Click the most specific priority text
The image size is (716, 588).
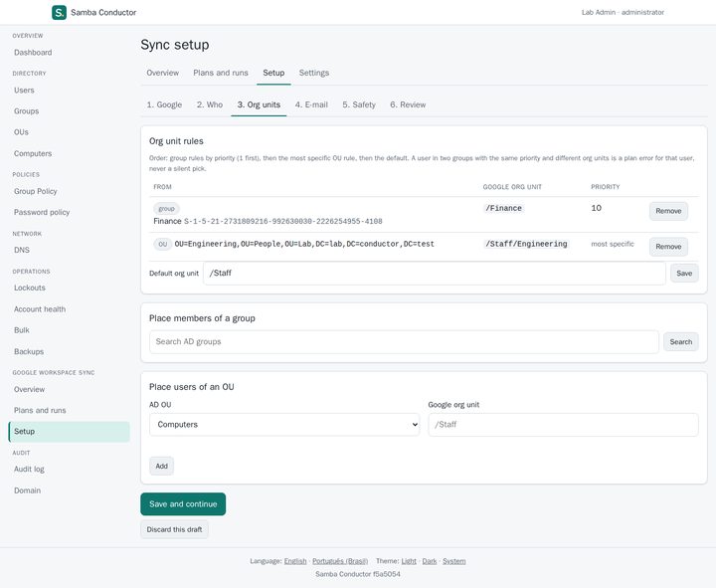(x=613, y=244)
